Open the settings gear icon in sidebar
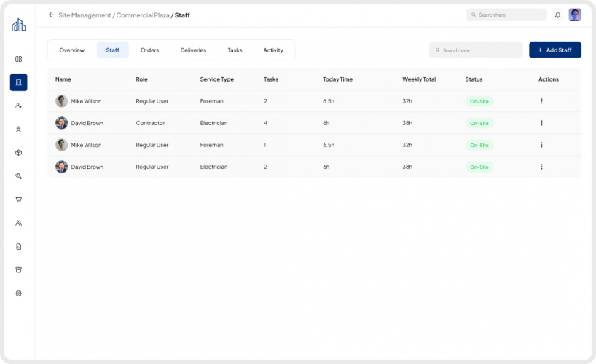Screen dimensions: 596x364 click(x=19, y=293)
